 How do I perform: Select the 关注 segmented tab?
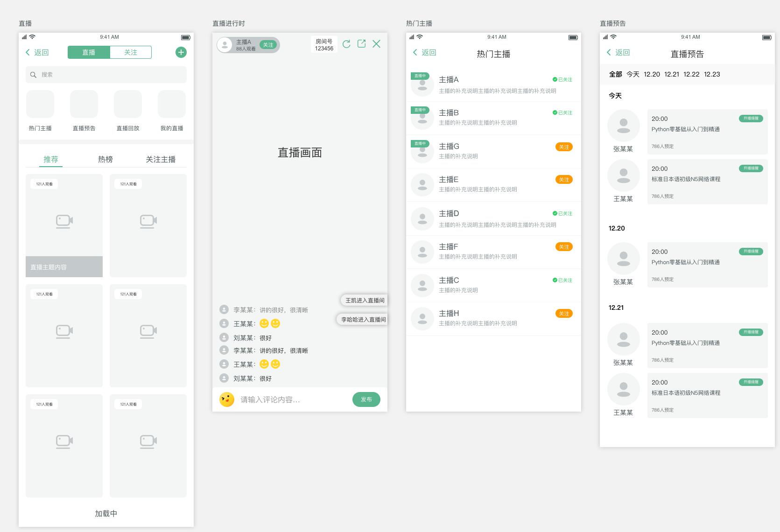pyautogui.click(x=131, y=52)
